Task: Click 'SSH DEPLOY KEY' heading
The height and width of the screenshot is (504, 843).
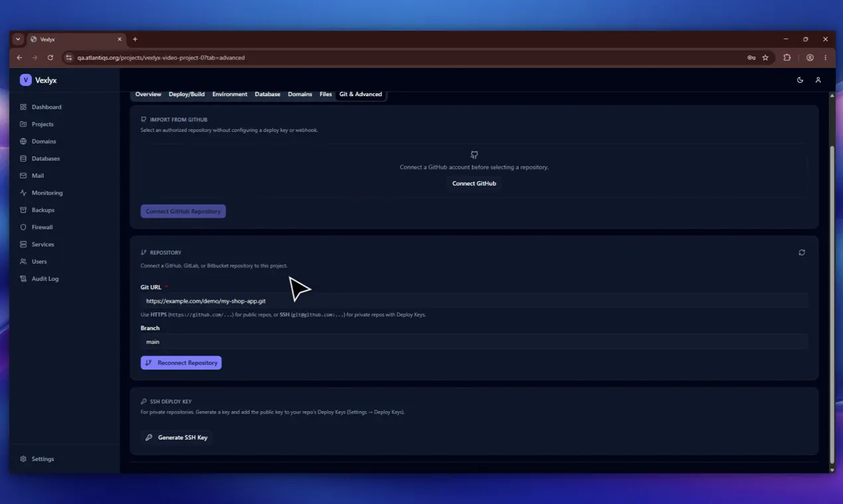Action: pyautogui.click(x=171, y=402)
